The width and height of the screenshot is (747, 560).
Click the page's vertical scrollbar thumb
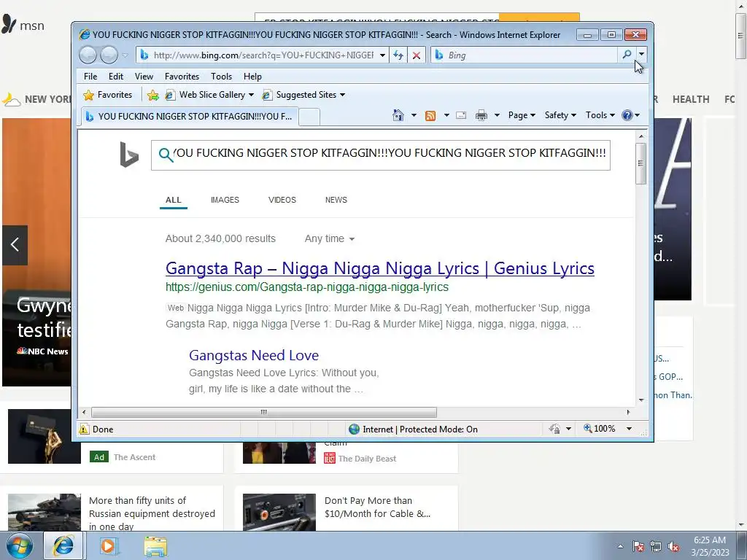(x=640, y=163)
